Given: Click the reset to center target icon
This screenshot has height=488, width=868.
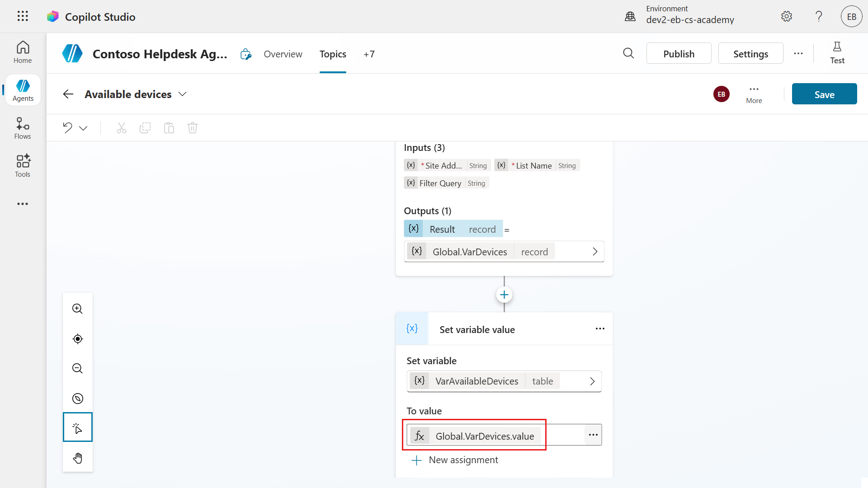Looking at the screenshot, I should [77, 339].
